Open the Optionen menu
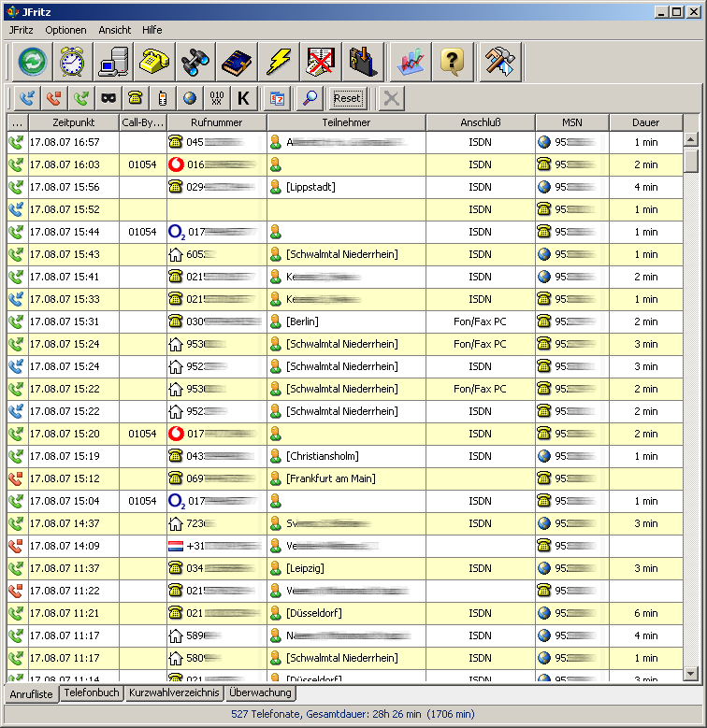The height and width of the screenshot is (728, 707). click(x=65, y=30)
